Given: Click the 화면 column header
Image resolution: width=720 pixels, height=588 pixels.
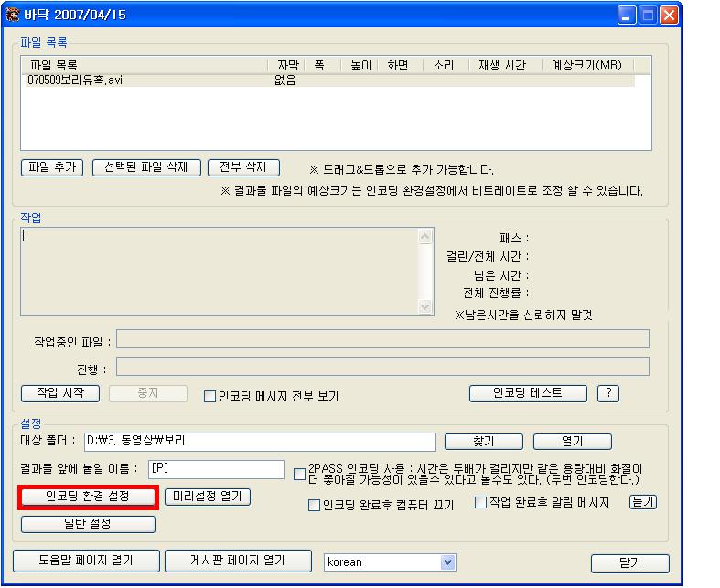Looking at the screenshot, I should tap(400, 65).
